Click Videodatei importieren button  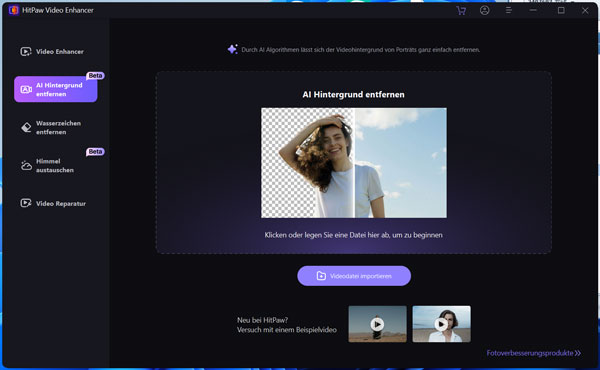coord(354,276)
